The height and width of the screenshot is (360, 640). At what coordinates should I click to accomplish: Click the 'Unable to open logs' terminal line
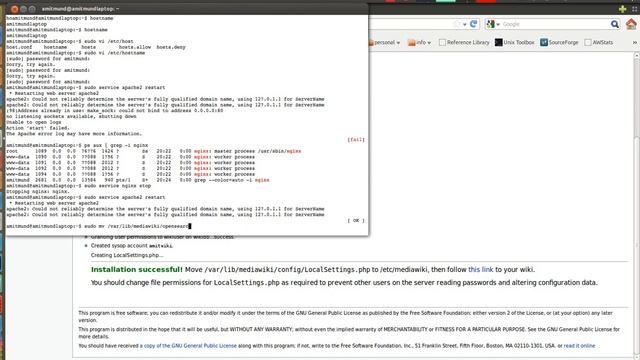[33, 122]
